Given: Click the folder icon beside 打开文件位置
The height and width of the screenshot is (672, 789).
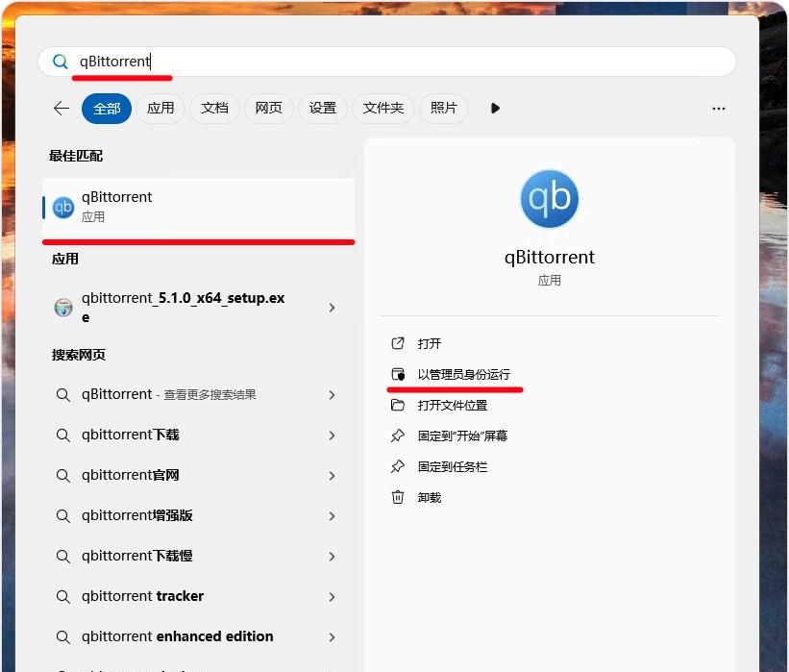Looking at the screenshot, I should click(398, 405).
